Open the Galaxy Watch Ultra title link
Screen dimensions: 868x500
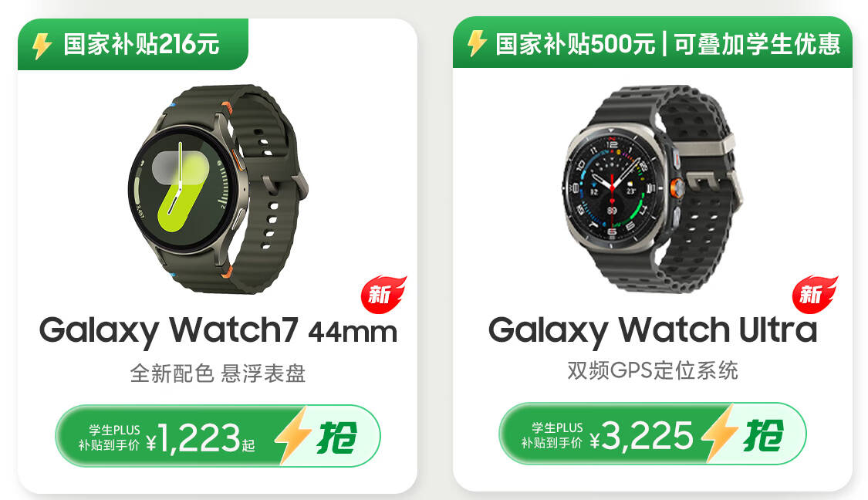point(653,331)
